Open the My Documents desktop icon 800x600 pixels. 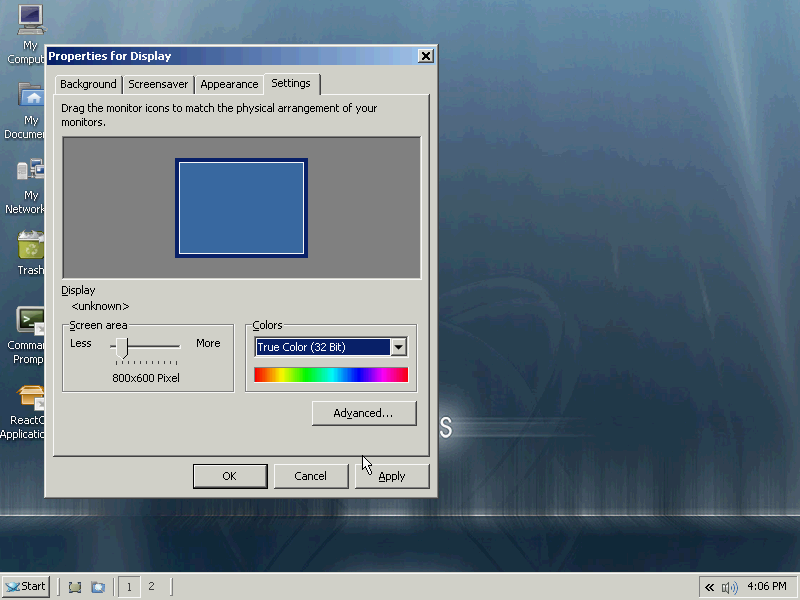click(31, 96)
